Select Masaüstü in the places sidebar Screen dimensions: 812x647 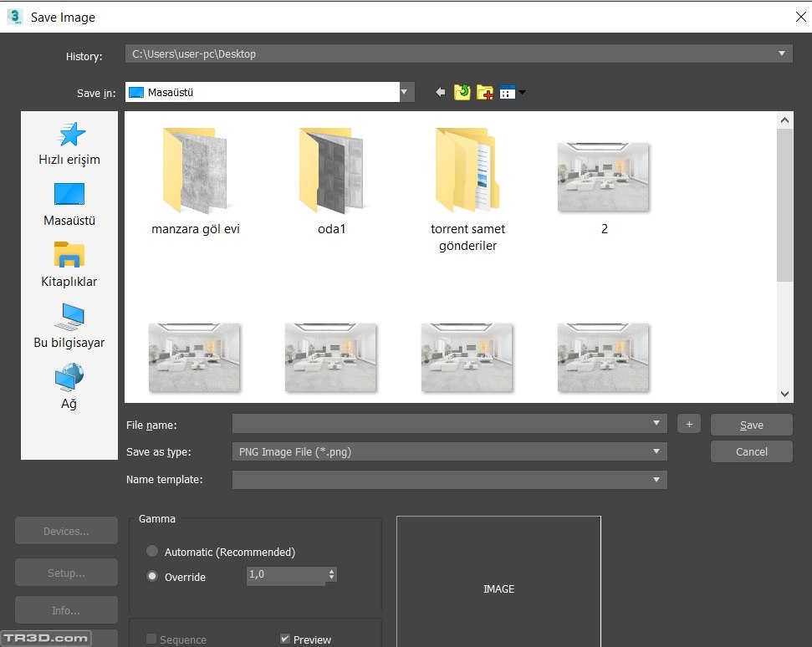click(69, 204)
